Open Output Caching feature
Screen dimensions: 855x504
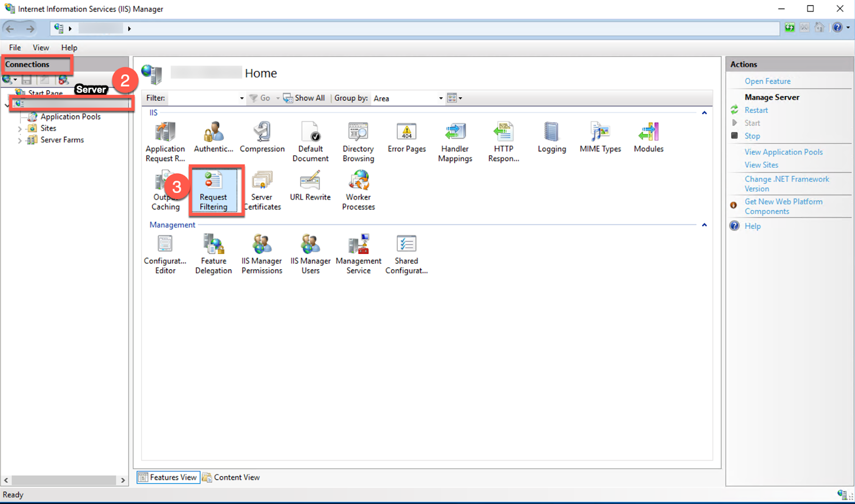point(165,190)
